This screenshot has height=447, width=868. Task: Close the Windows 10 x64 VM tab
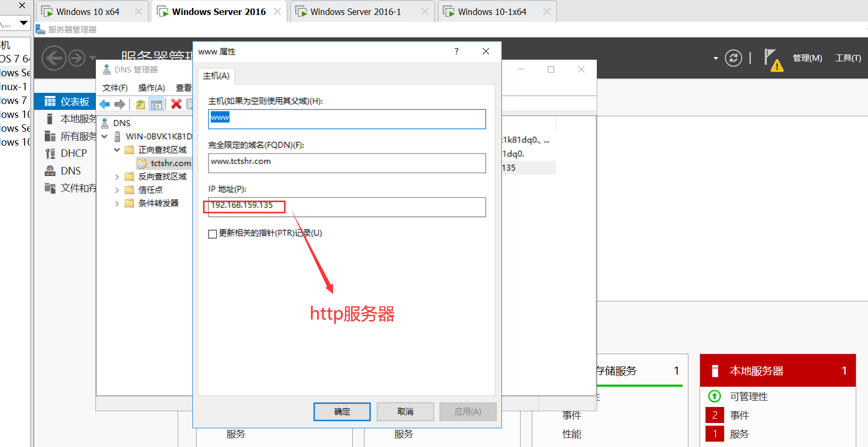(x=139, y=12)
